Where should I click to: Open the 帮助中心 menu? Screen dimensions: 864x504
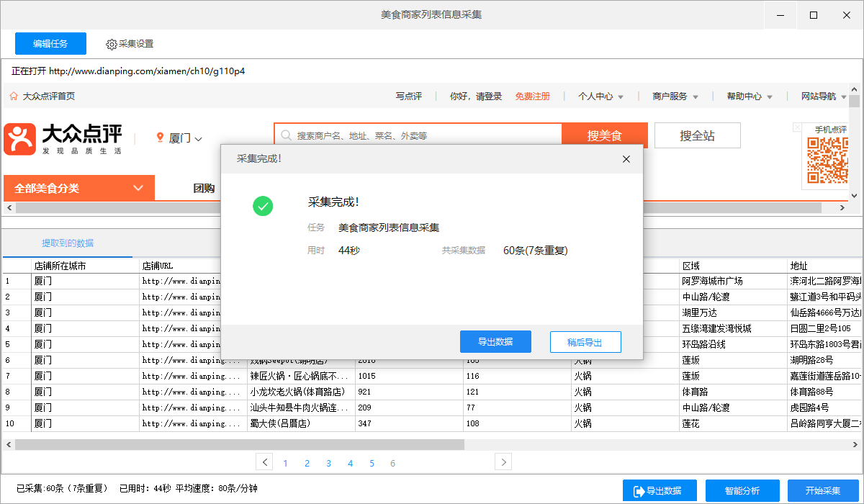coord(749,96)
